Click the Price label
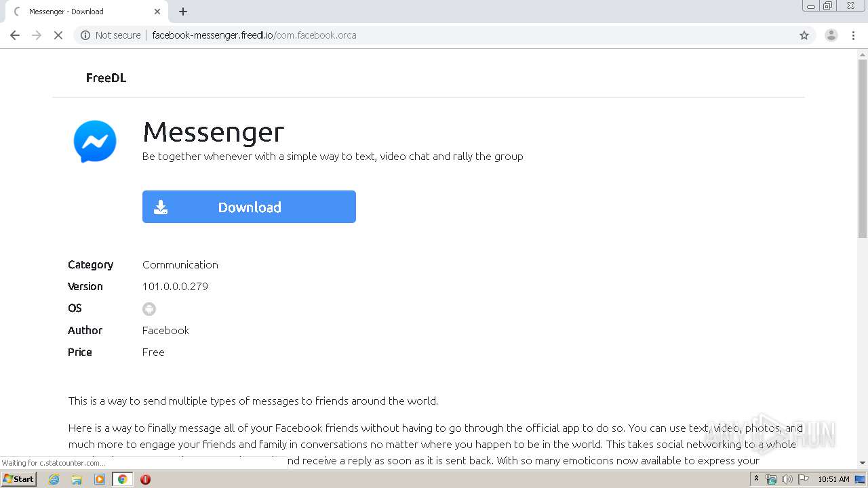Screen dimensions: 868x488 [80, 352]
